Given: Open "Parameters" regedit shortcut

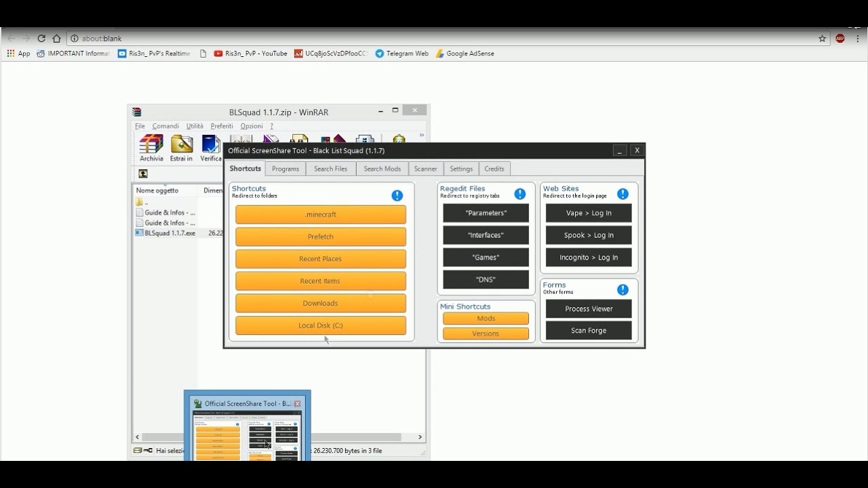Looking at the screenshot, I should coord(486,213).
